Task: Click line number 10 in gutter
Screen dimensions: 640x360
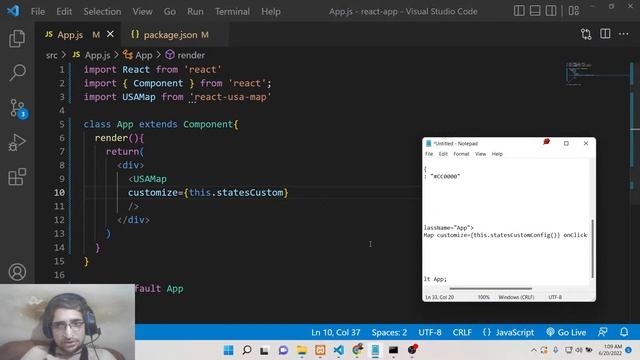Action: [x=60, y=192]
